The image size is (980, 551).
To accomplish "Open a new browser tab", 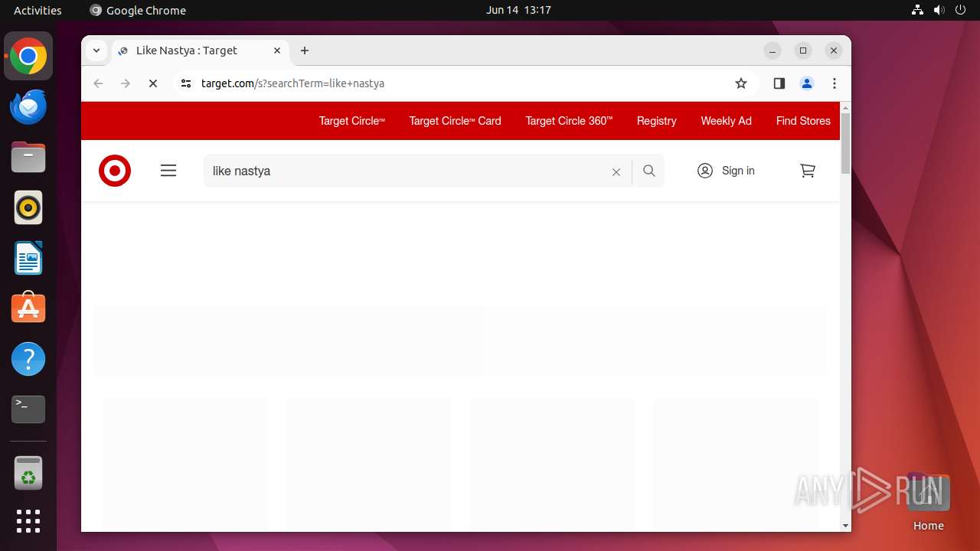I will [x=305, y=51].
